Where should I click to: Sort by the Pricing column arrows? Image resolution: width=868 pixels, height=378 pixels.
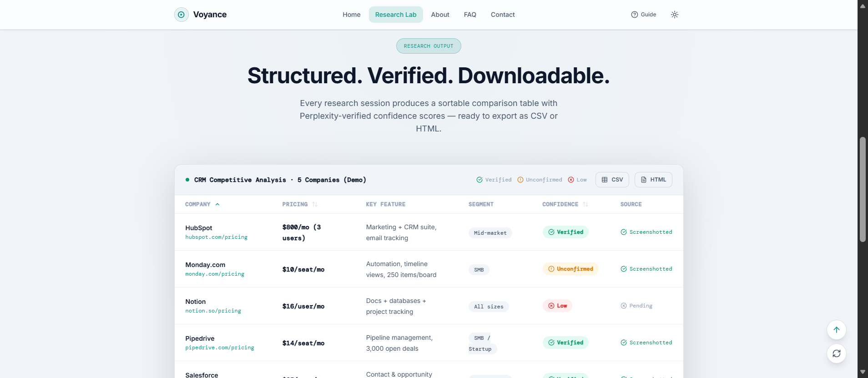(315, 204)
